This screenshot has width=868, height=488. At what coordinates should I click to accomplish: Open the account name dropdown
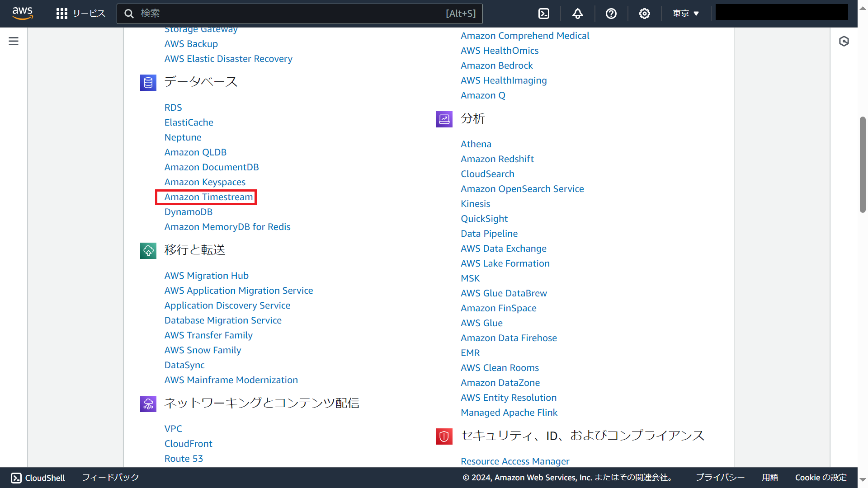782,12
